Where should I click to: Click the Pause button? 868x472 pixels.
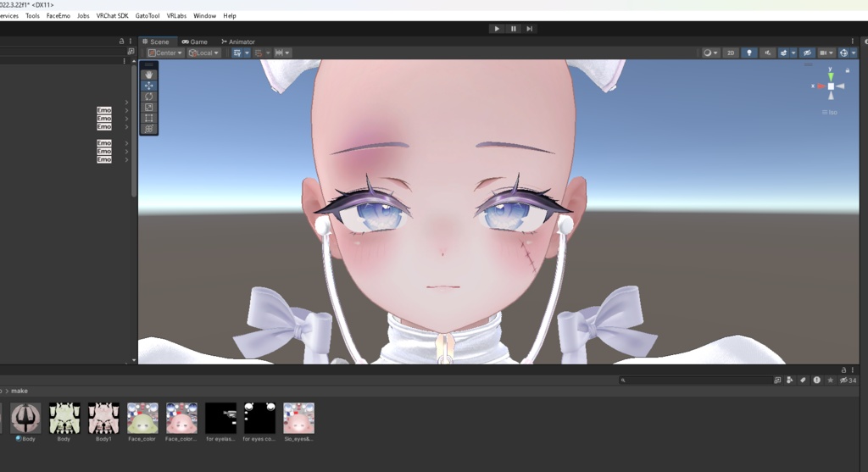513,29
